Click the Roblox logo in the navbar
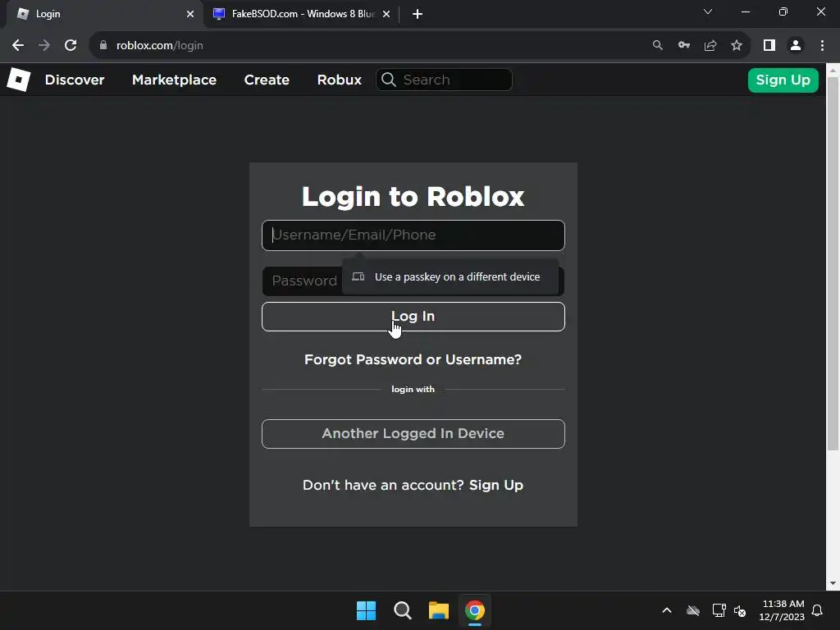Viewport: 840px width, 630px height. 19,80
